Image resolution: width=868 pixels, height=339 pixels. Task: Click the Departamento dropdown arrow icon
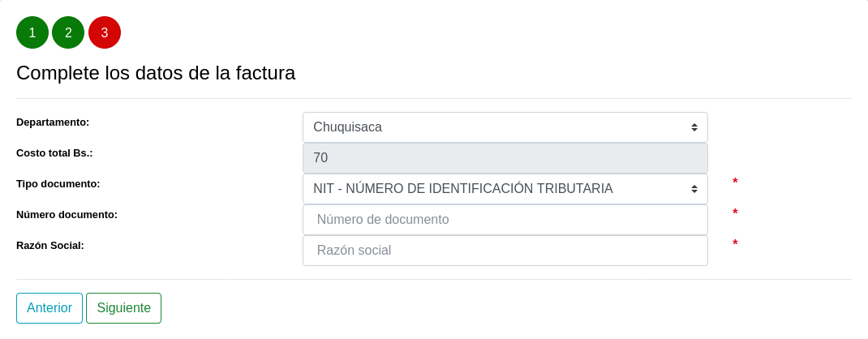click(694, 127)
